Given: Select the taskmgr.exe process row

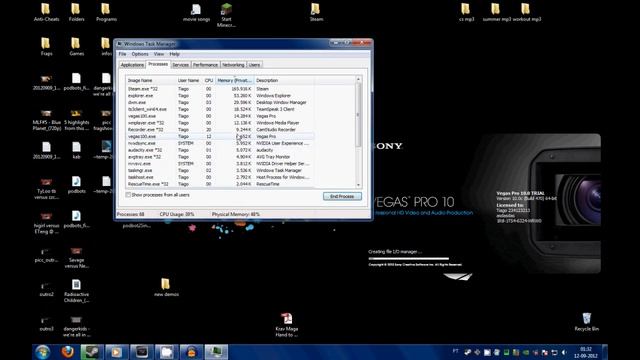Looking at the screenshot, I should pos(220,171).
